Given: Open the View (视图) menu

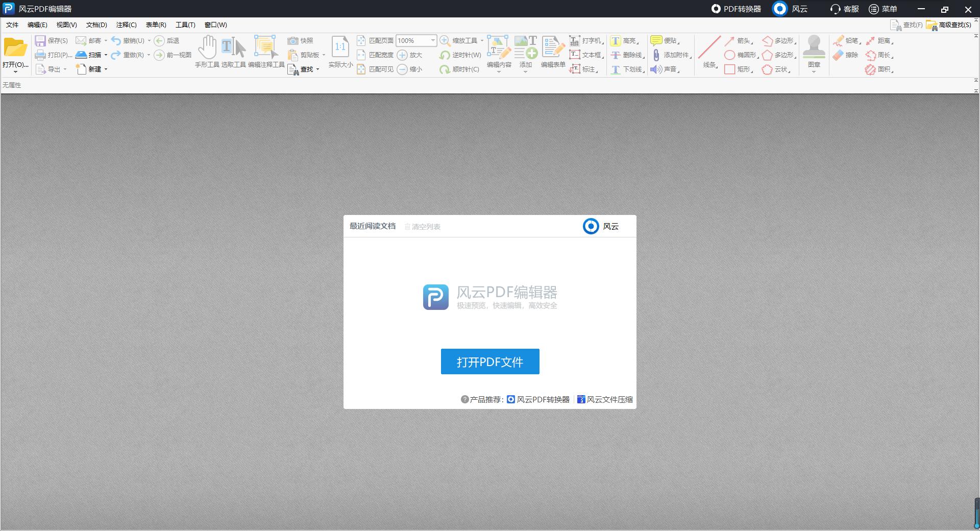Looking at the screenshot, I should (67, 25).
